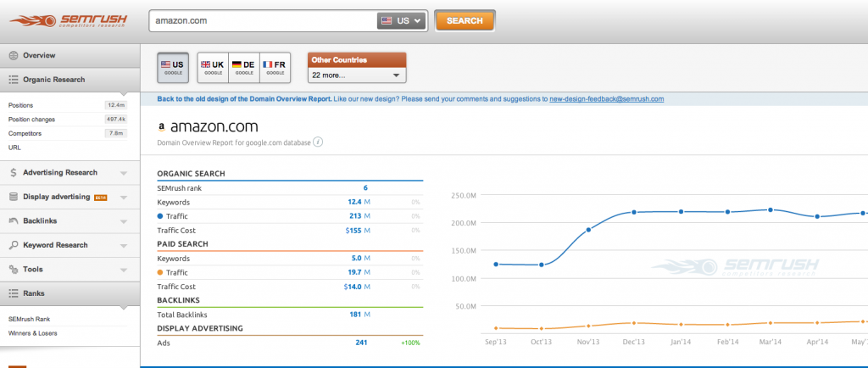This screenshot has height=368, width=868.
Task: Click the Nov'13 organic traffic data point
Action: tap(588, 230)
